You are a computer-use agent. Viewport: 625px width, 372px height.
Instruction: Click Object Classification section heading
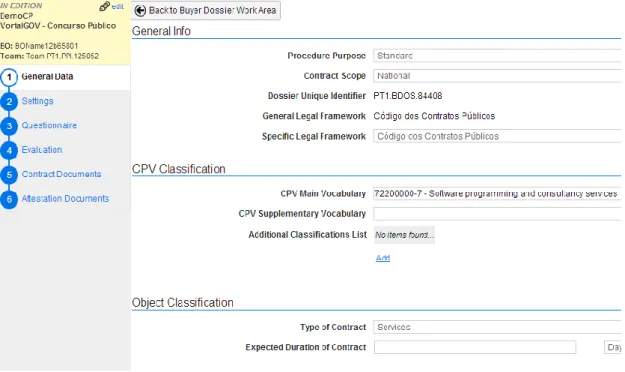[183, 303]
